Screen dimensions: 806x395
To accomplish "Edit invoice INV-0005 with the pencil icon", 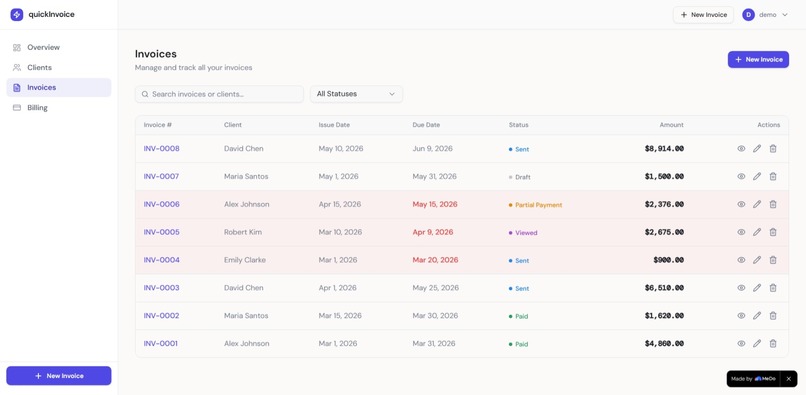I will (x=757, y=232).
